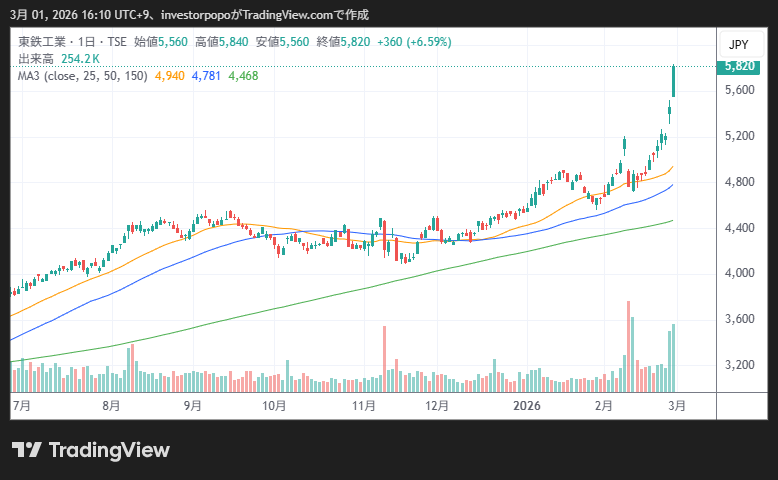Click the 5,820 current price label on axis
The width and height of the screenshot is (778, 480).
(x=739, y=66)
